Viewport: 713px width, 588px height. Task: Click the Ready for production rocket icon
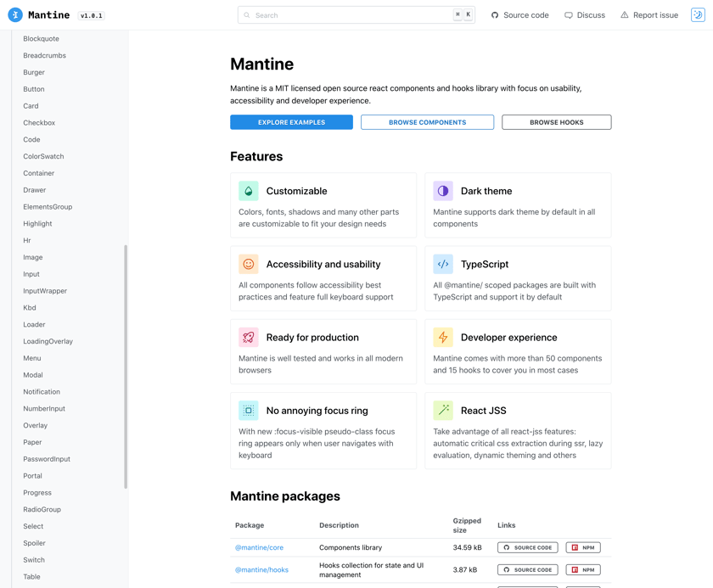(248, 337)
